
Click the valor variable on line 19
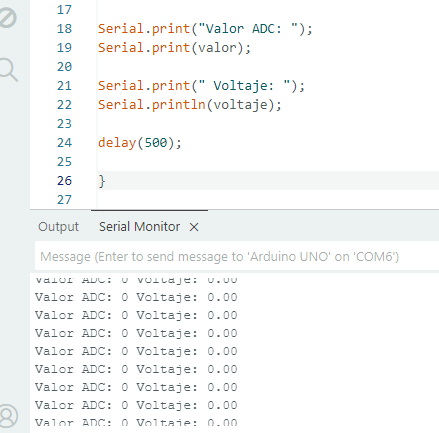(217, 48)
